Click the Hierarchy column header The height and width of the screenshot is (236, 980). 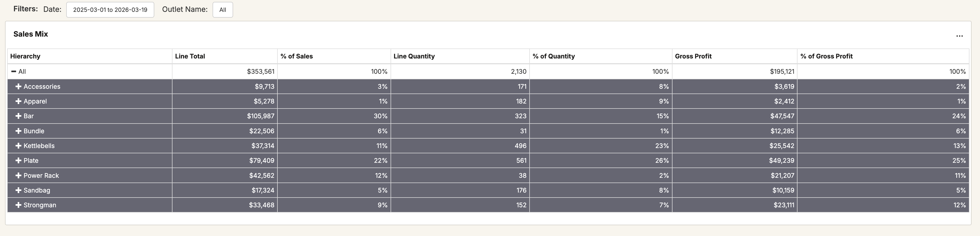25,56
